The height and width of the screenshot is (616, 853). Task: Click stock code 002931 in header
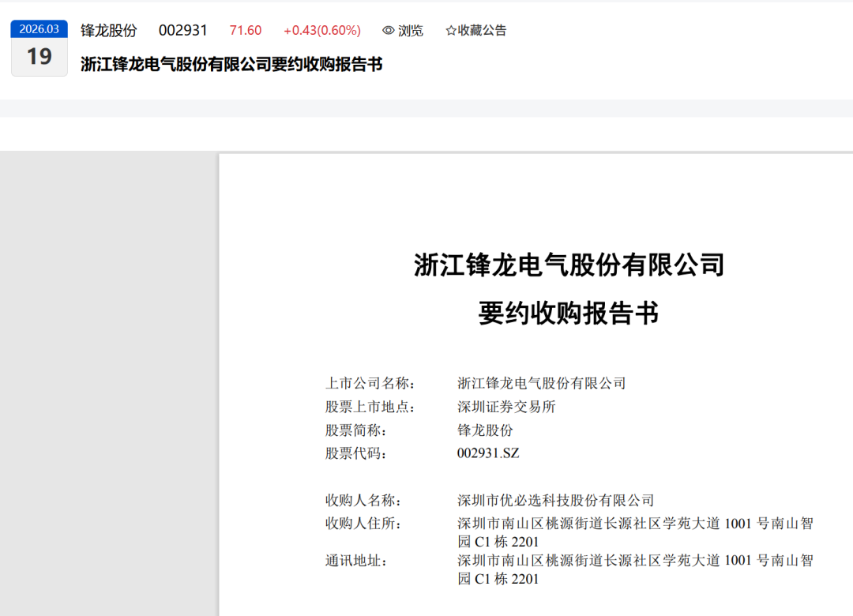[x=182, y=31]
